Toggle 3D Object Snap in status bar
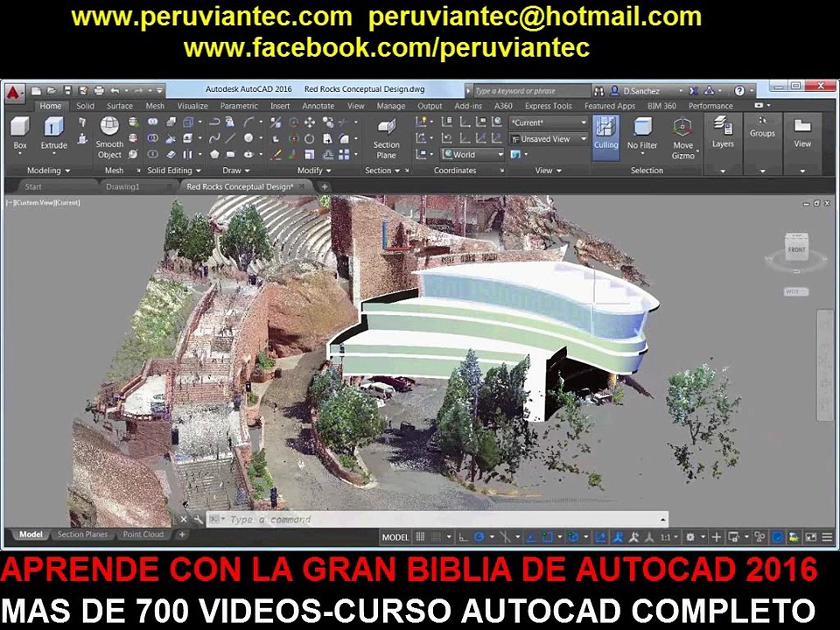This screenshot has width=840, height=630. point(572,536)
